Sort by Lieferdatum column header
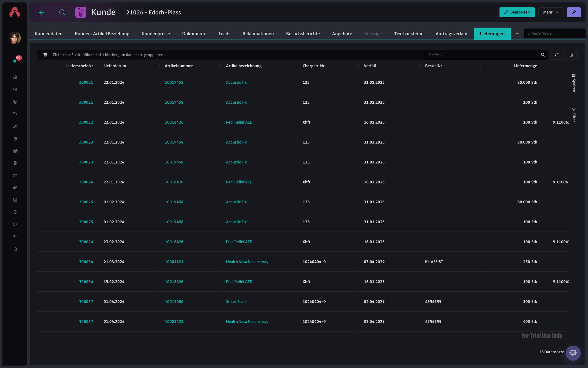Image resolution: width=588 pixels, height=368 pixels. 115,66
